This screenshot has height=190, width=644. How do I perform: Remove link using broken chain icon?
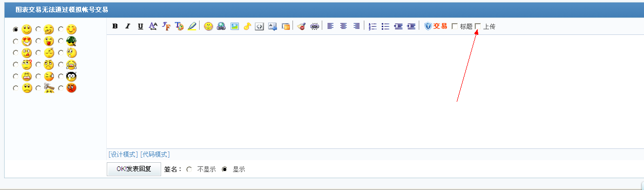point(315,26)
